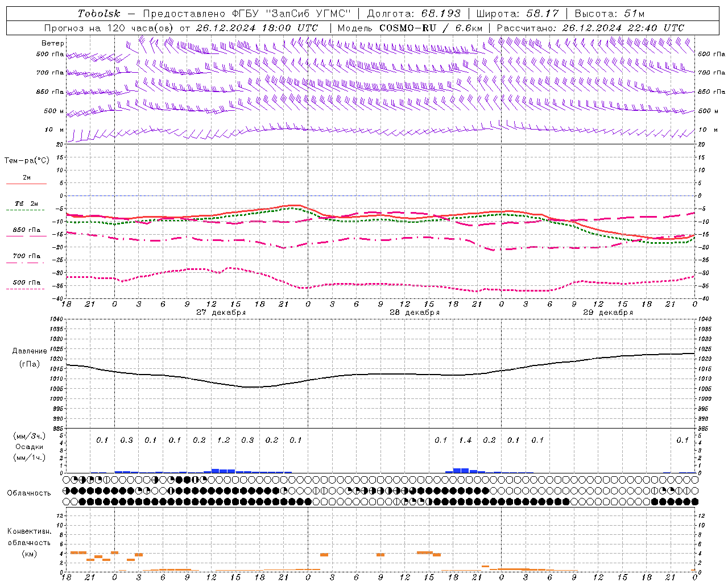Click the '(мм/3ч.)' unit label
The height and width of the screenshot is (582, 728).
30,436
